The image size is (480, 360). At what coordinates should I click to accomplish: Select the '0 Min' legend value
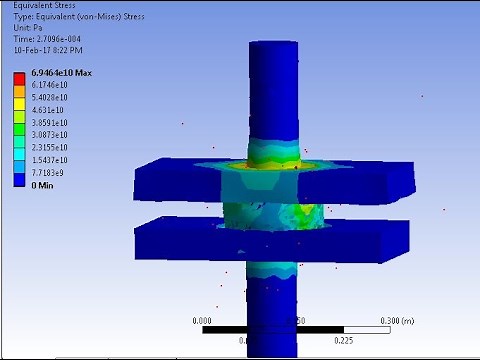tap(42, 186)
